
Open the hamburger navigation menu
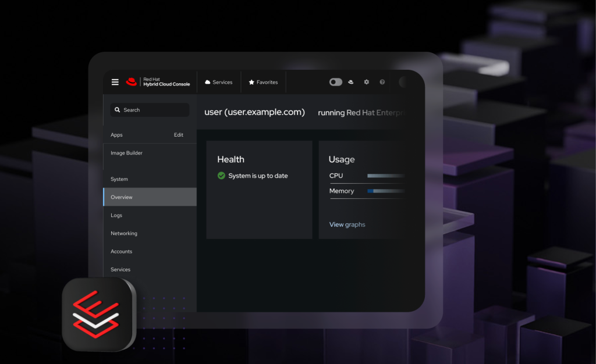click(115, 82)
